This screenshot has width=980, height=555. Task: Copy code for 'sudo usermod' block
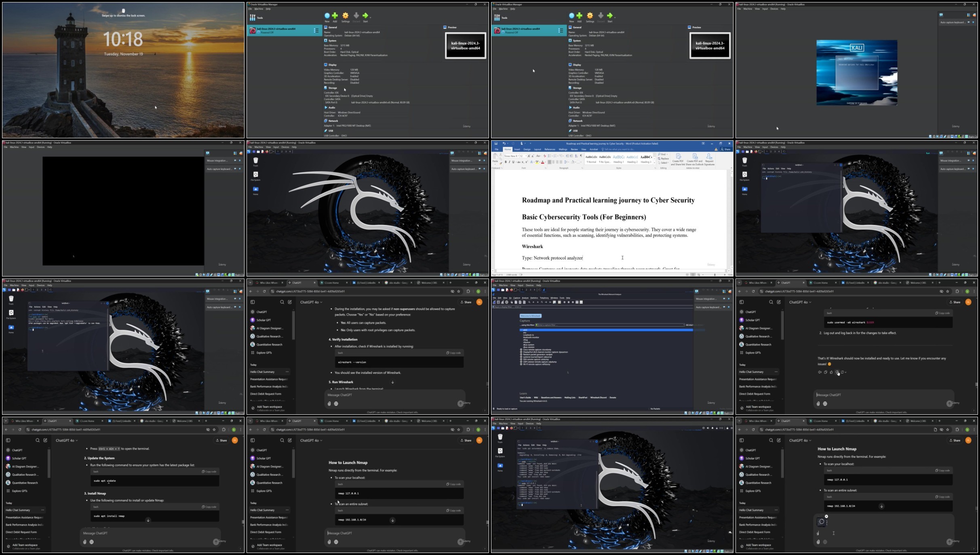[942, 313]
